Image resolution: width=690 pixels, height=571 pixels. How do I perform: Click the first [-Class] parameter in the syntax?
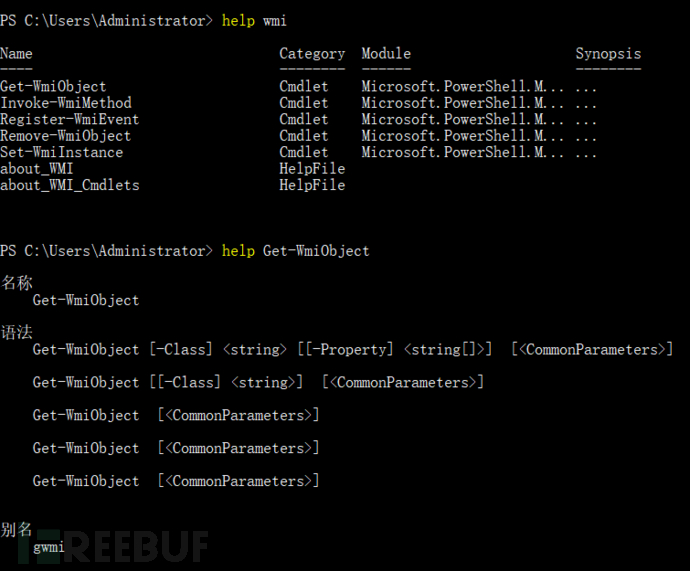(180, 349)
